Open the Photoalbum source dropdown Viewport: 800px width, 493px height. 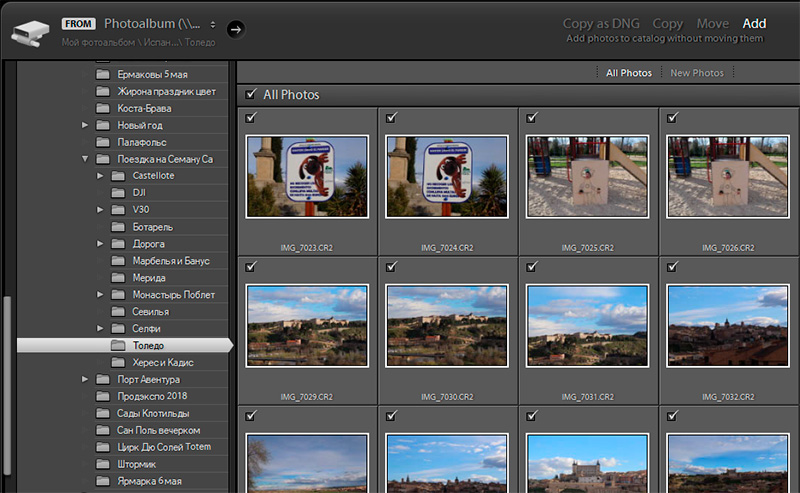160,23
